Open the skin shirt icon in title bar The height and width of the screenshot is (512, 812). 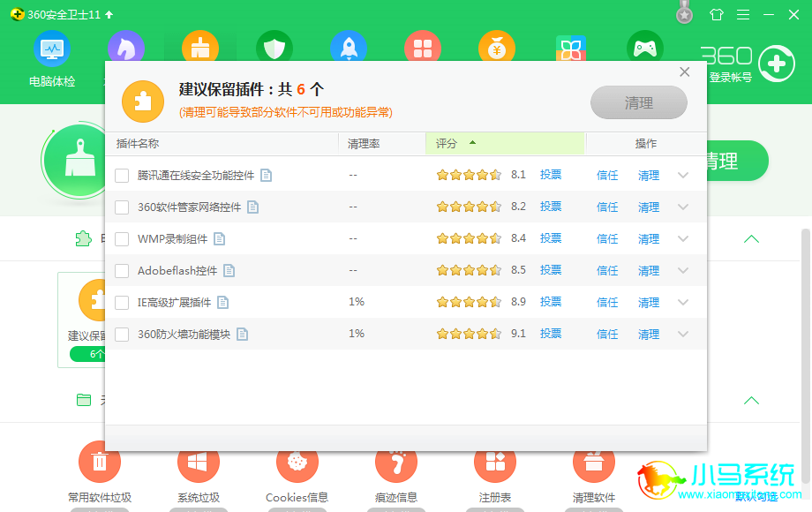(716, 14)
